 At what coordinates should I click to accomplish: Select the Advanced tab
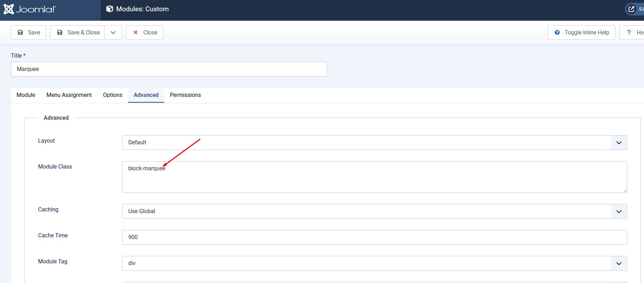point(146,95)
